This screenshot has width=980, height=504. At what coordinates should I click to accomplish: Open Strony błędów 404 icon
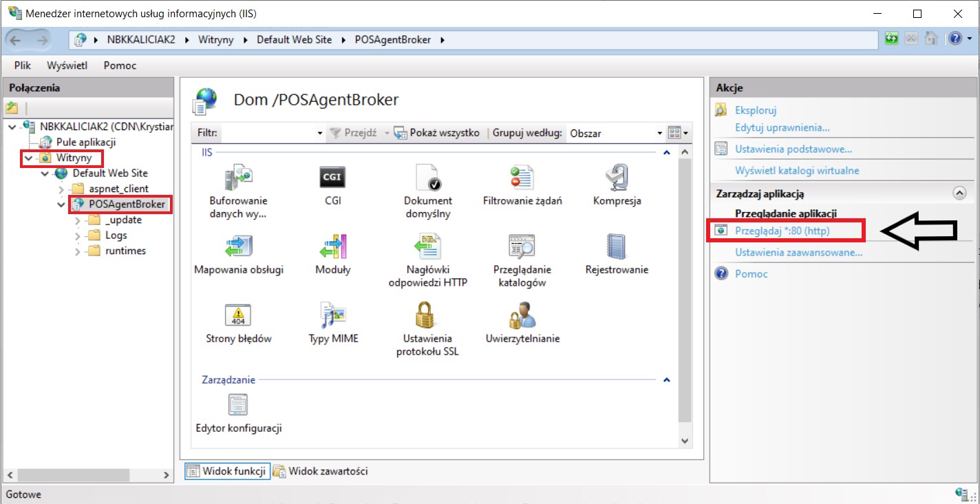click(238, 315)
